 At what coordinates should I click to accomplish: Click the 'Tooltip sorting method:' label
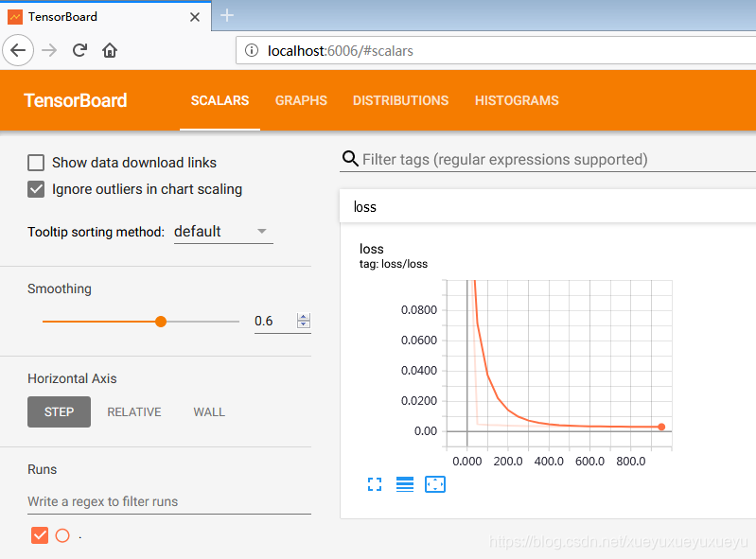click(x=96, y=232)
